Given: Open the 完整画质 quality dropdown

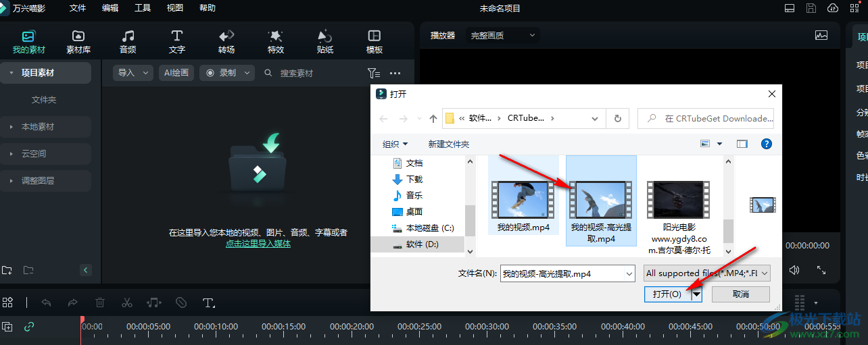Looking at the screenshot, I should click(x=502, y=35).
